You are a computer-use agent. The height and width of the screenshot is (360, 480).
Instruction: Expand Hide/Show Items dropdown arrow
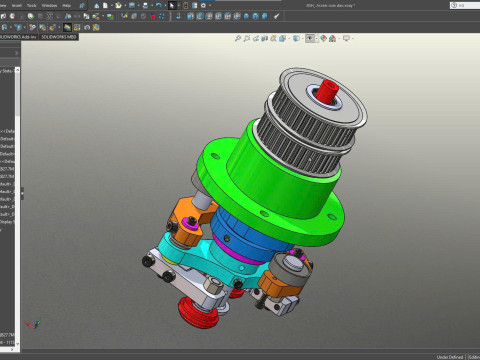pos(316,39)
